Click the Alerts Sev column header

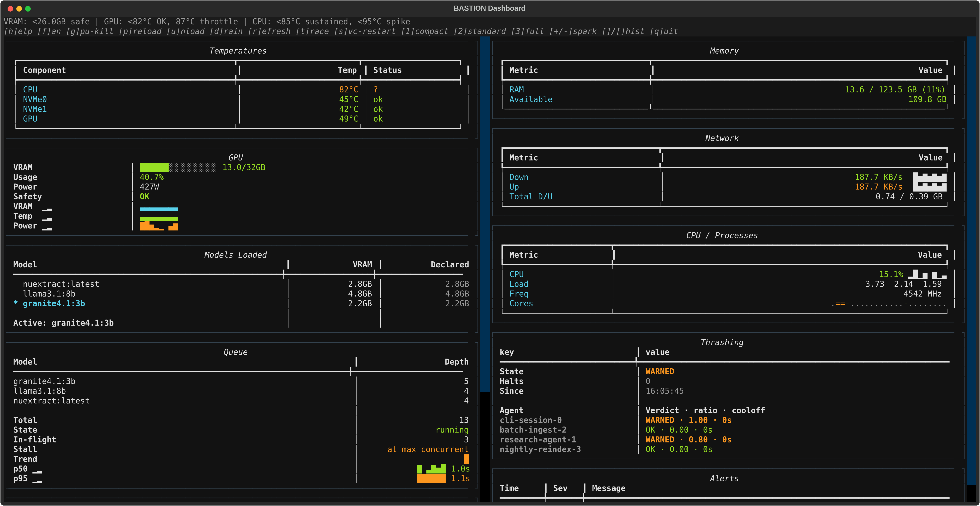click(x=560, y=488)
